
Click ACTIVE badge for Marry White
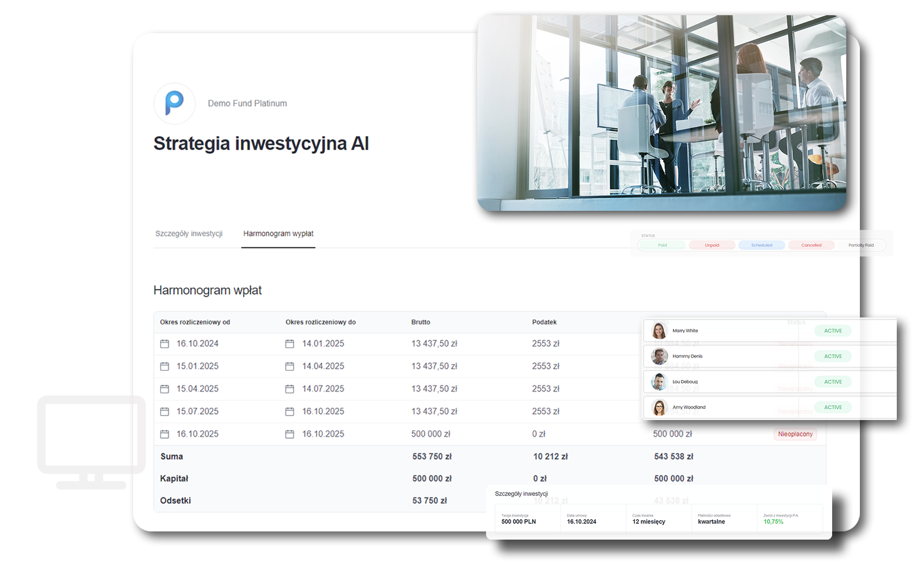tap(833, 330)
